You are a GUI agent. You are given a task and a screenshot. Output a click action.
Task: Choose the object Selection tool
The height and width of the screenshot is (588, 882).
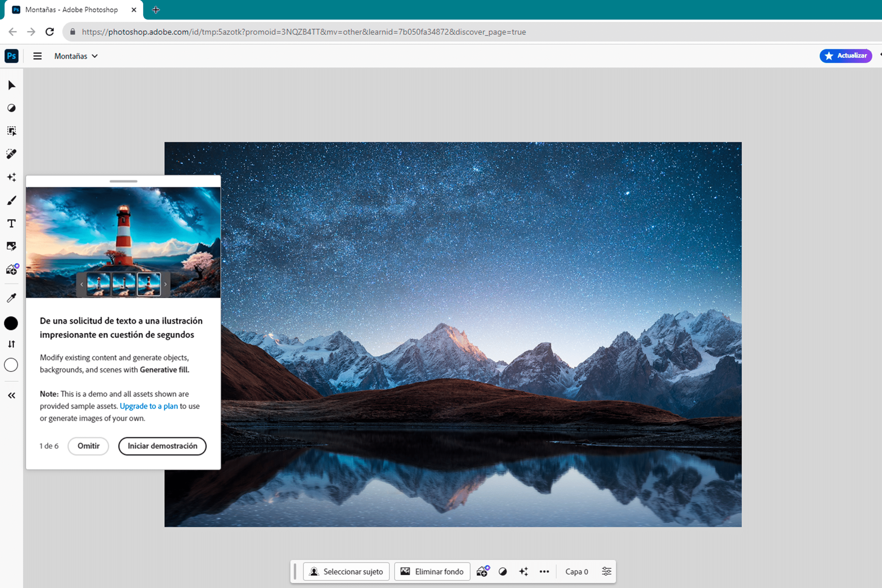(12, 131)
